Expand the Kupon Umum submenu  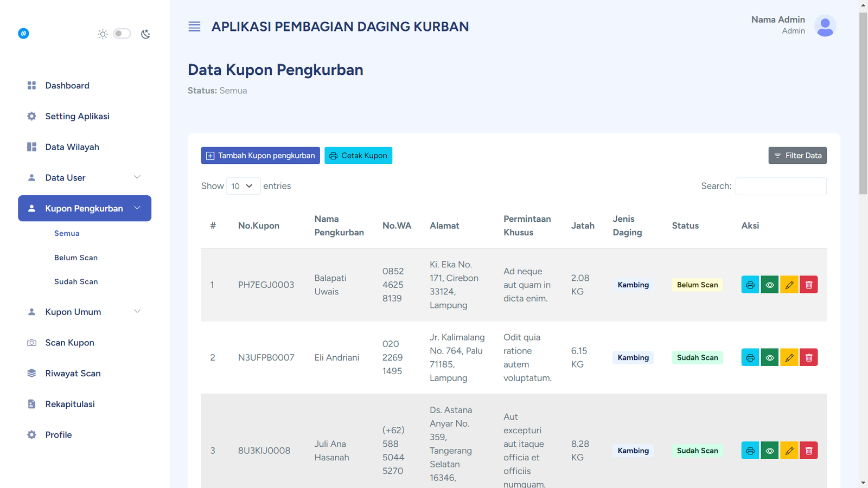point(85,312)
